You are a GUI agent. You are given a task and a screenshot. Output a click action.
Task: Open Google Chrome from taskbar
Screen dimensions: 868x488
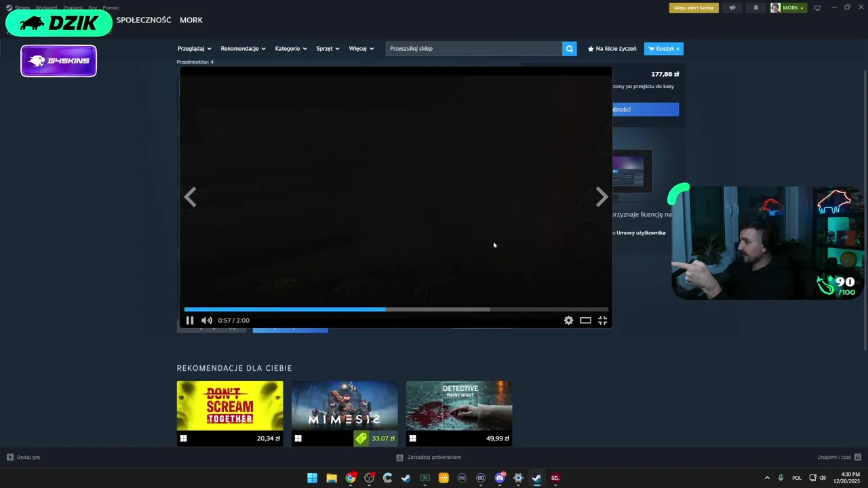coord(351,478)
